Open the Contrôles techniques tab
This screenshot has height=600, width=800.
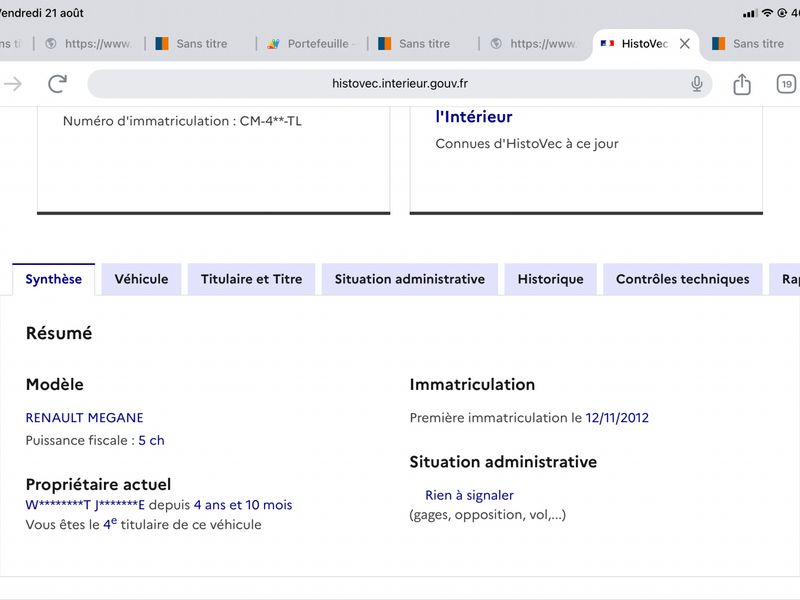[683, 279]
